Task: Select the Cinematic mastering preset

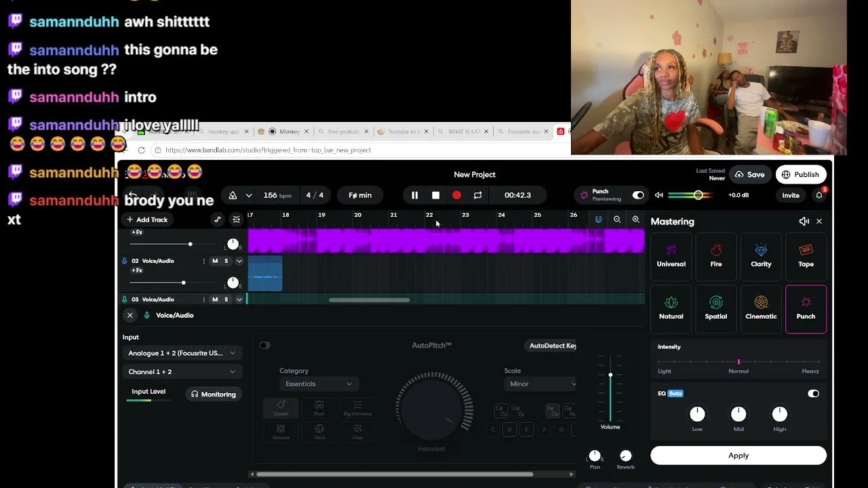Action: click(x=761, y=308)
